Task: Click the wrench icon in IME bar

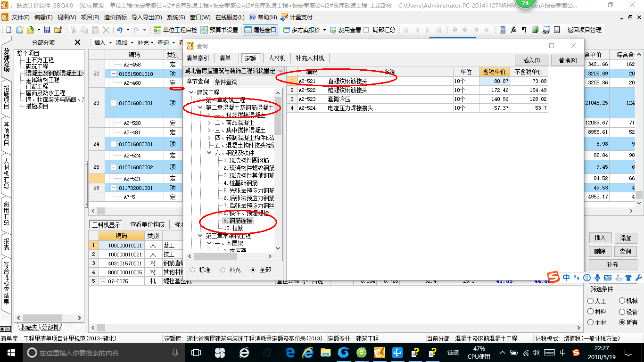Action: click(639, 278)
